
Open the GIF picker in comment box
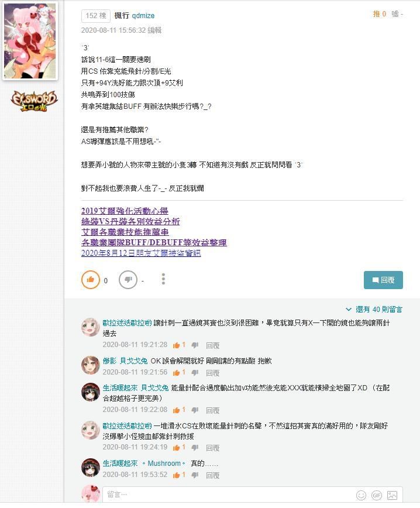[x=377, y=495]
